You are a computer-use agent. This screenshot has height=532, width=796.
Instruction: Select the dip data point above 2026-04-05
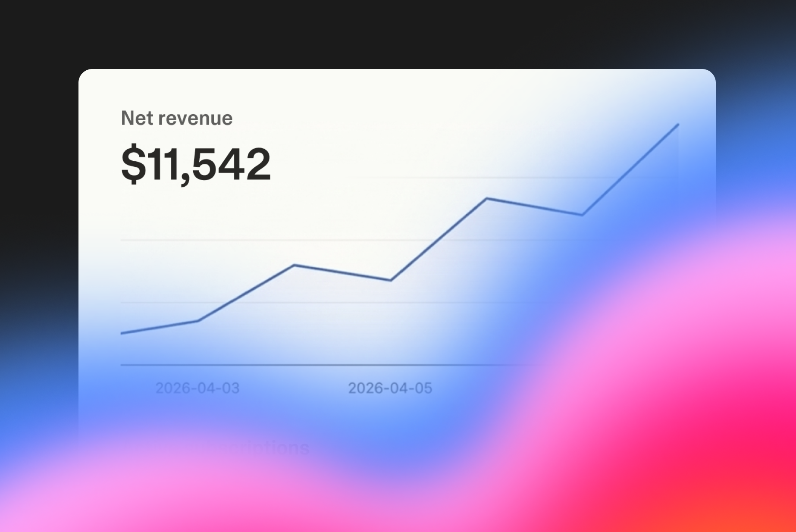pyautogui.click(x=391, y=280)
